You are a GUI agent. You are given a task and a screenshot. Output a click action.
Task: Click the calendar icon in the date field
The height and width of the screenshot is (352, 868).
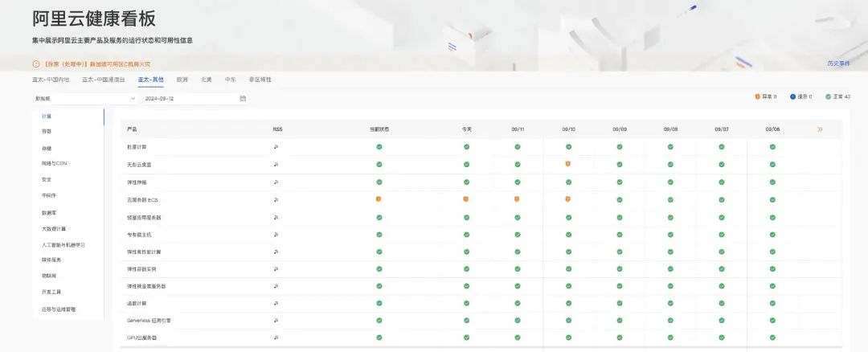coord(243,98)
